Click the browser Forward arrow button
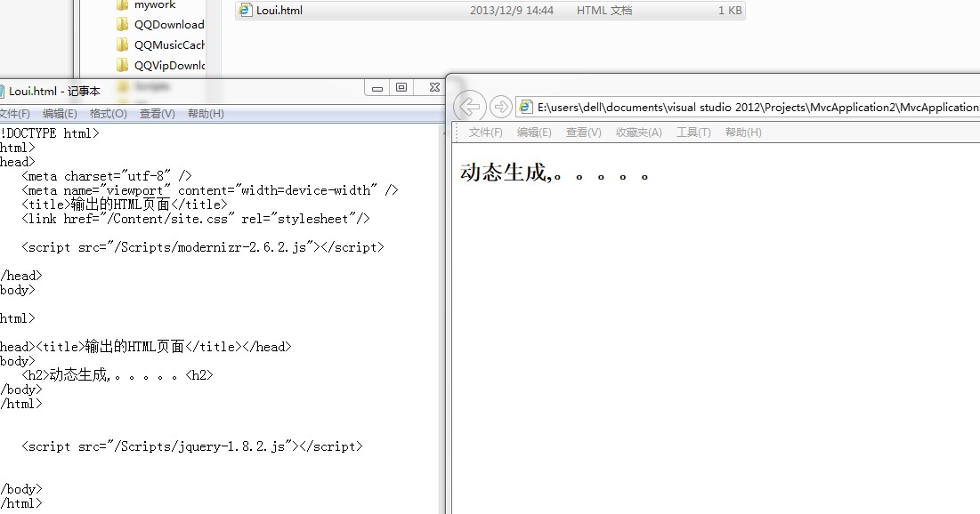Viewport: 980px width, 514px height. coord(500,108)
